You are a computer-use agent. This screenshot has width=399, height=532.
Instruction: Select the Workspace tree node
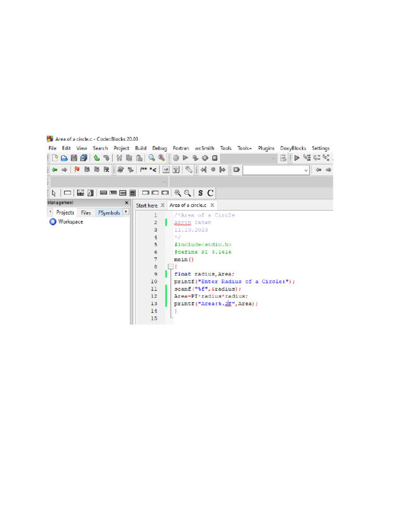pos(70,221)
